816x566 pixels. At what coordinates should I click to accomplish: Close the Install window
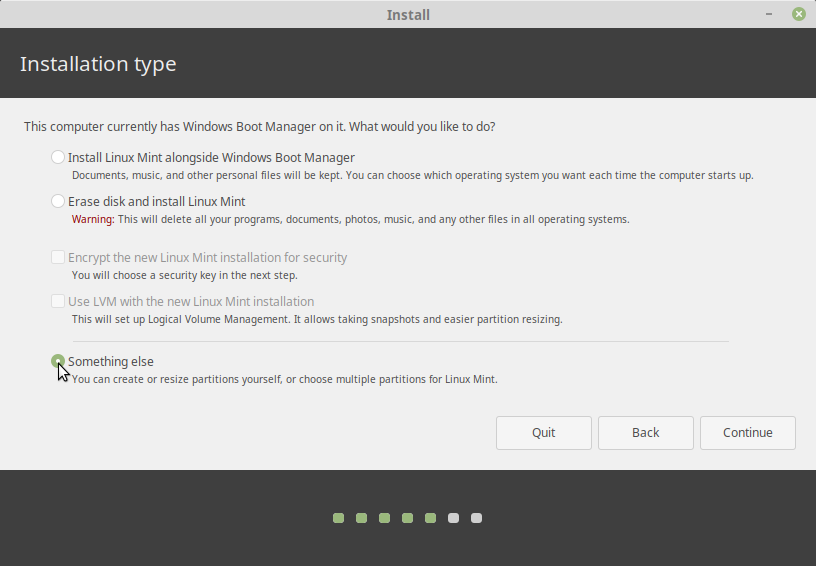click(799, 14)
